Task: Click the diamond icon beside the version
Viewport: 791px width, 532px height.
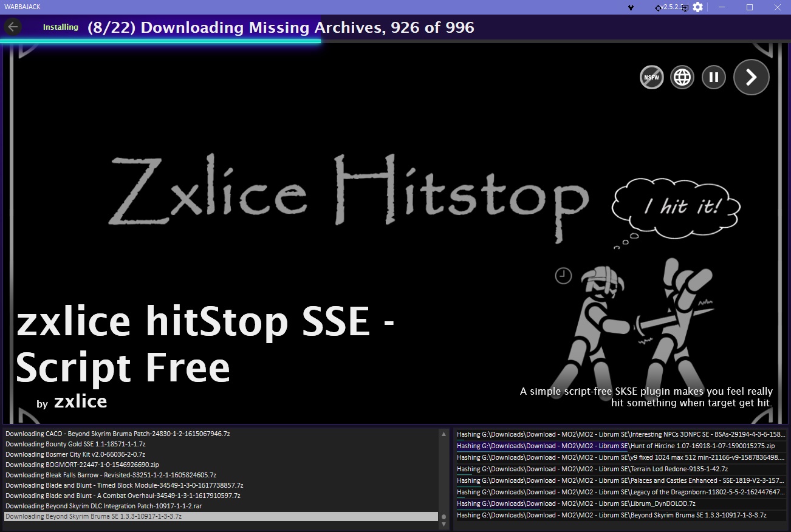Action: [658, 8]
